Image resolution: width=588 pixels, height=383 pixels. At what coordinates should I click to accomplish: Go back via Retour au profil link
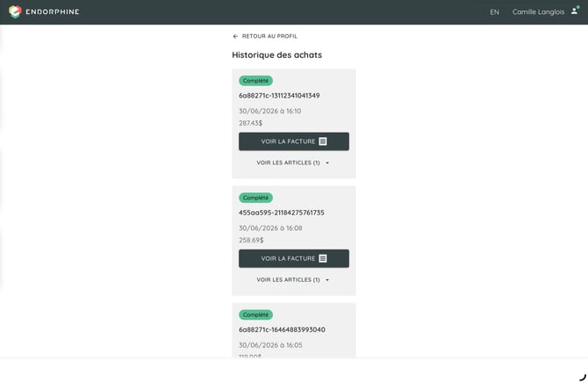[269, 36]
